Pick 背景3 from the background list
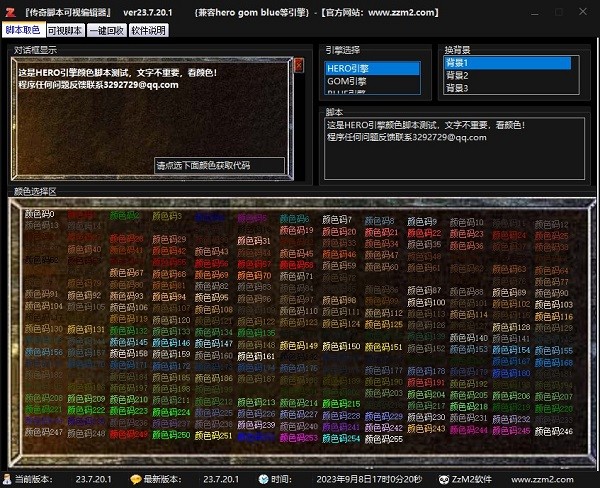Viewport: 600px width, 488px height. [507, 88]
